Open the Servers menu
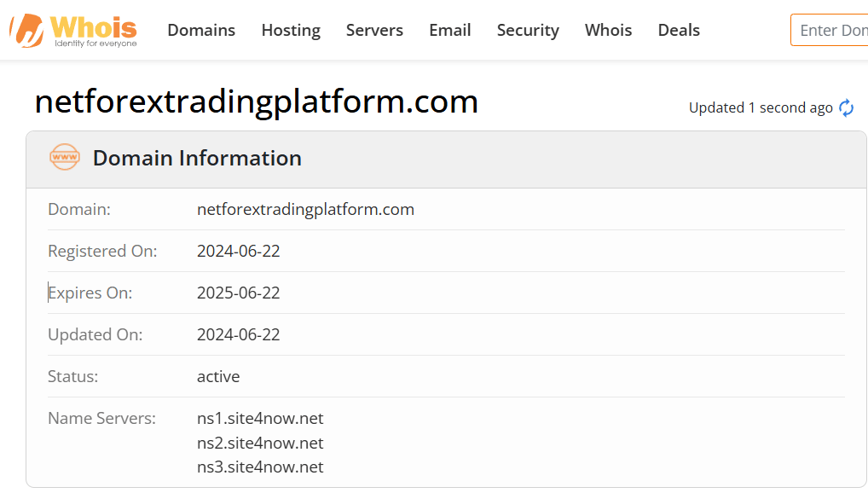Image resolution: width=868 pixels, height=493 pixels. coord(375,30)
